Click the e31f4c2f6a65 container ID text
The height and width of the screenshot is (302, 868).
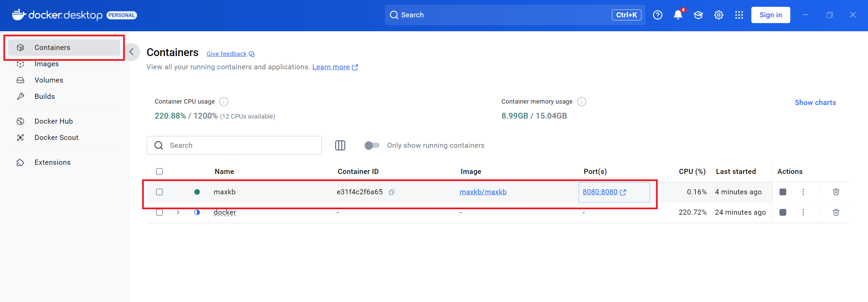360,192
